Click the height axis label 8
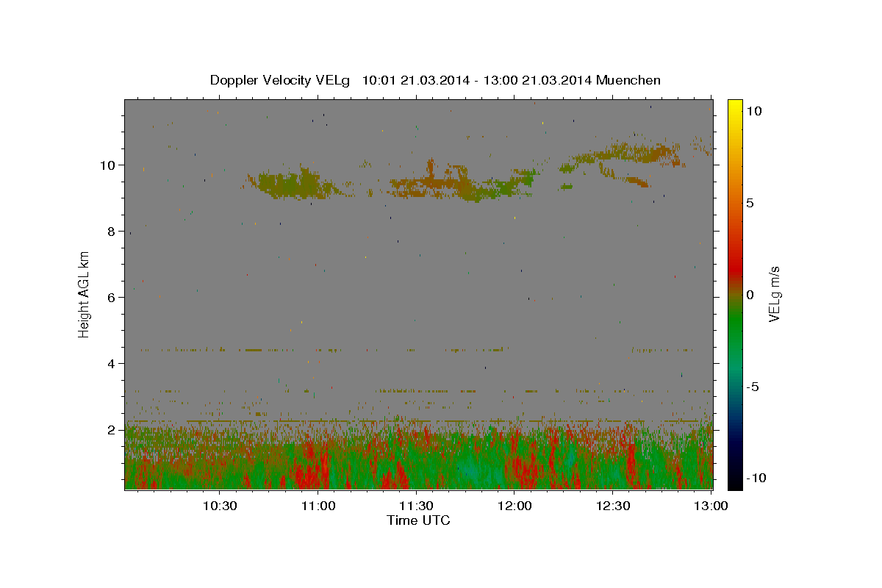The width and height of the screenshot is (882, 588). (112, 231)
